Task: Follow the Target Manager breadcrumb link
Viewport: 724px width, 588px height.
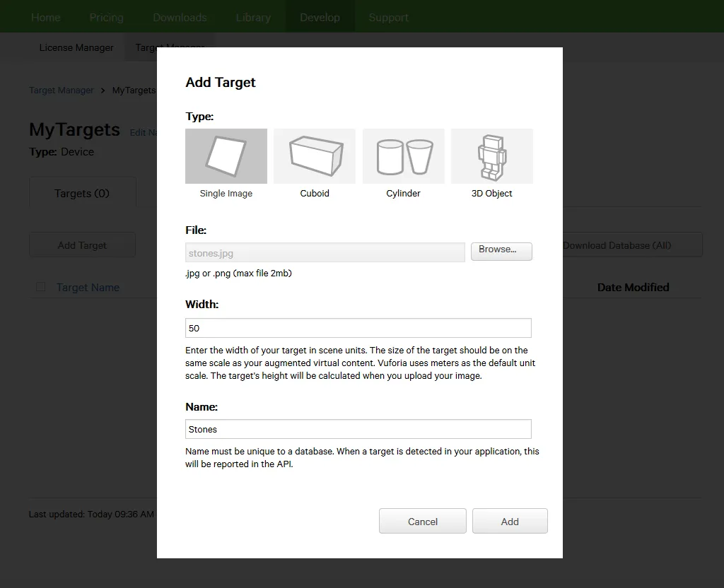Action: (62, 90)
